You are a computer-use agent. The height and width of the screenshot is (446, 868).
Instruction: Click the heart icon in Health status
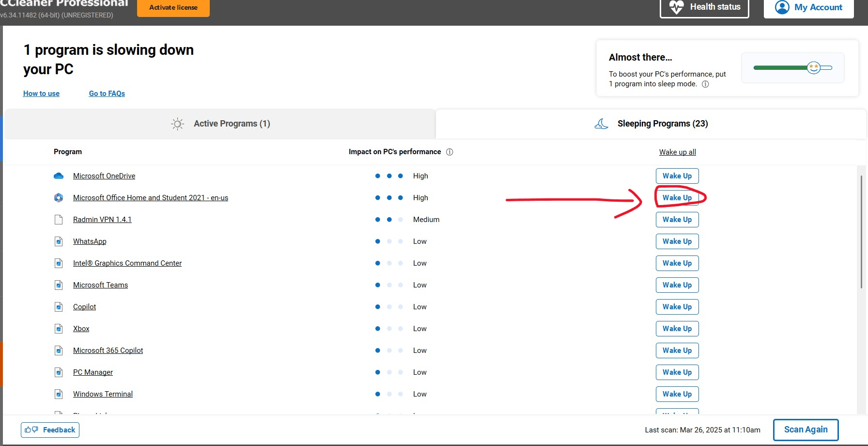(676, 7)
